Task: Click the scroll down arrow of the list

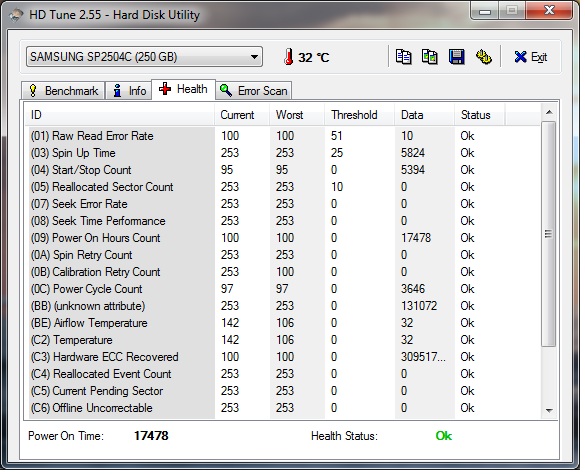Action: point(549,411)
